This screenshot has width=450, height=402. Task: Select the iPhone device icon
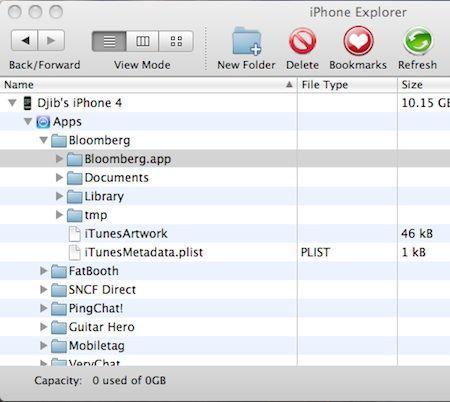click(x=27, y=103)
